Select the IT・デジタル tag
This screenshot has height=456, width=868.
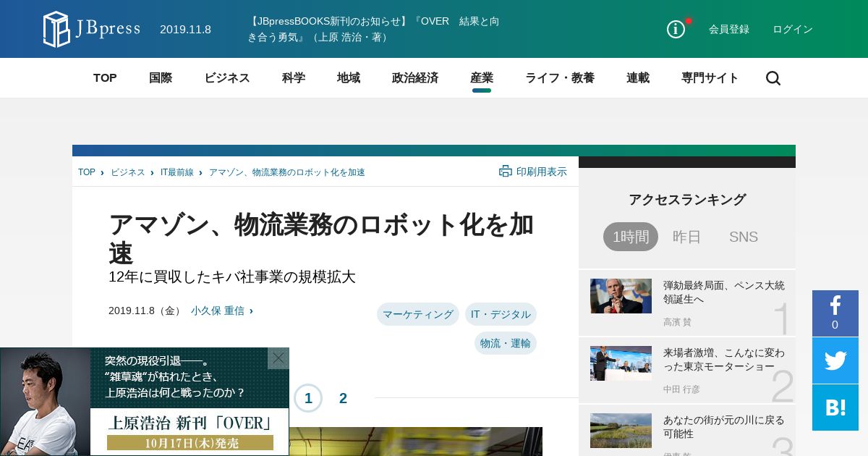point(501,314)
